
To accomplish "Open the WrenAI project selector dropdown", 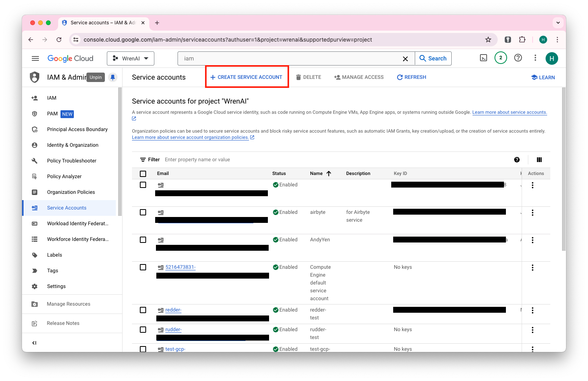I will pos(130,58).
